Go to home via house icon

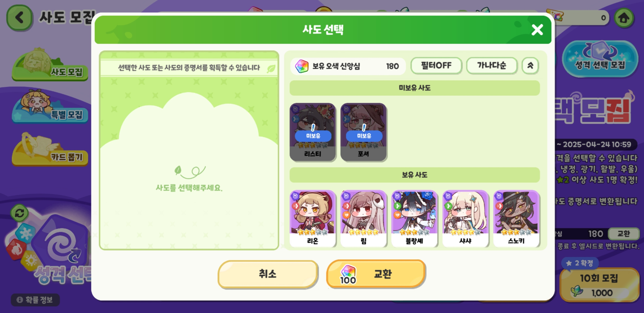[x=624, y=18]
